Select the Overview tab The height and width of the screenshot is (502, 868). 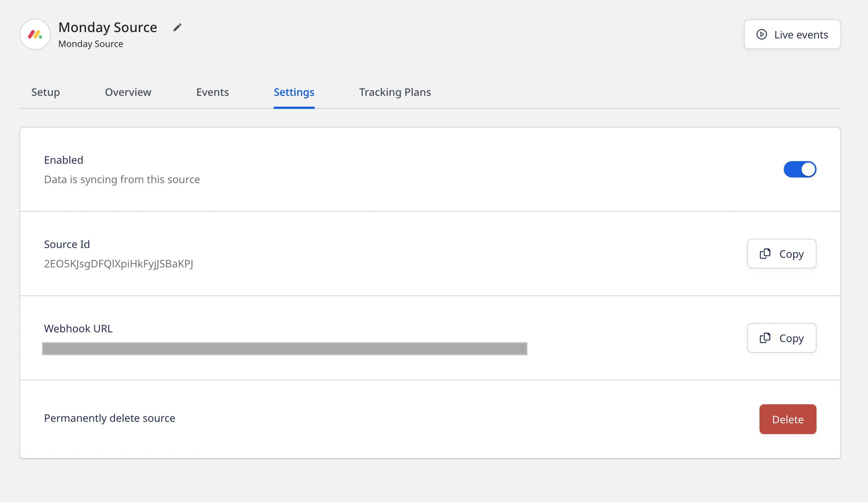coord(128,91)
